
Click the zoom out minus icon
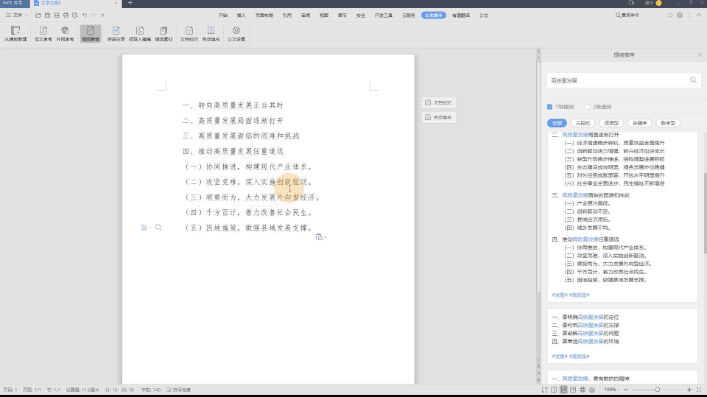626,390
